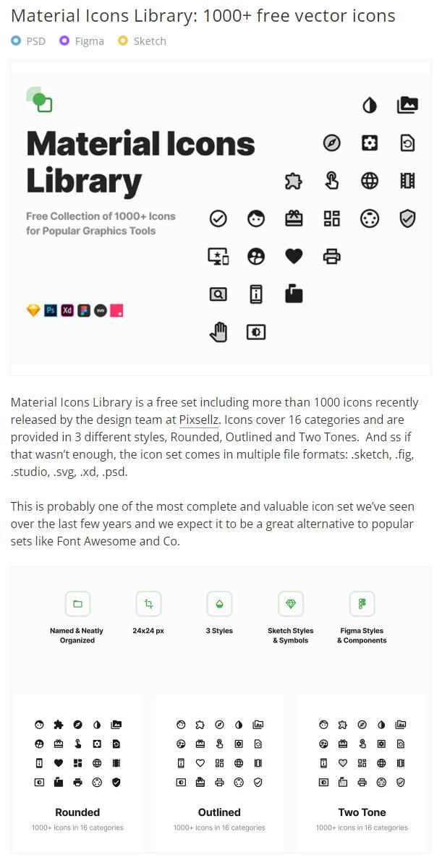This screenshot has height=868, width=442.
Task: Click the puzzle piece extension icon
Action: [x=294, y=181]
